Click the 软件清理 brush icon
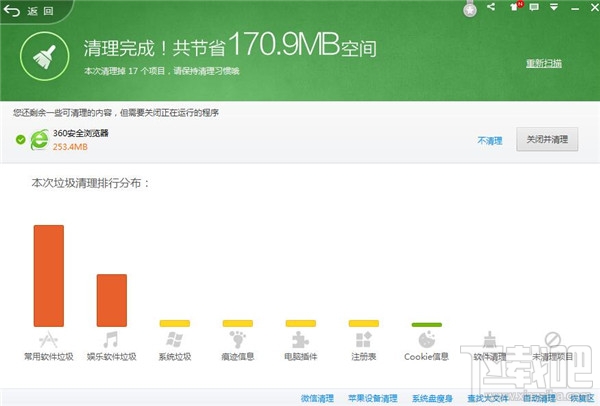The height and width of the screenshot is (406, 600). [x=489, y=340]
